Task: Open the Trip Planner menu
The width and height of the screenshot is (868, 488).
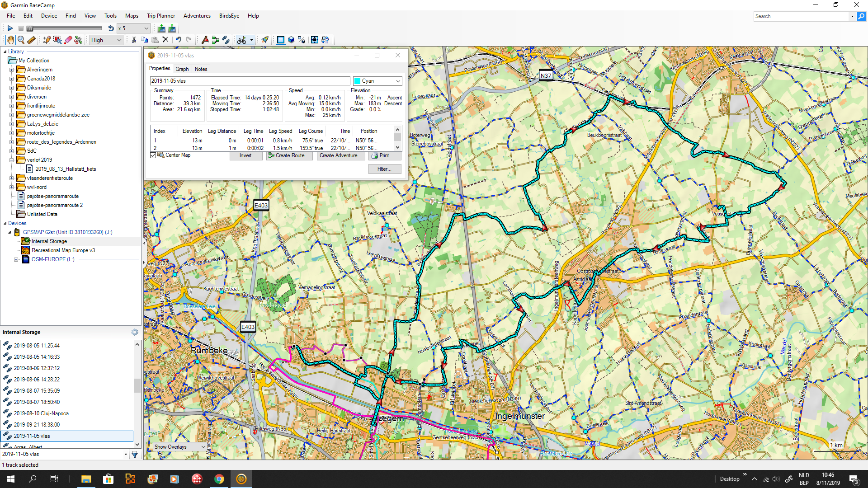Action: click(161, 16)
